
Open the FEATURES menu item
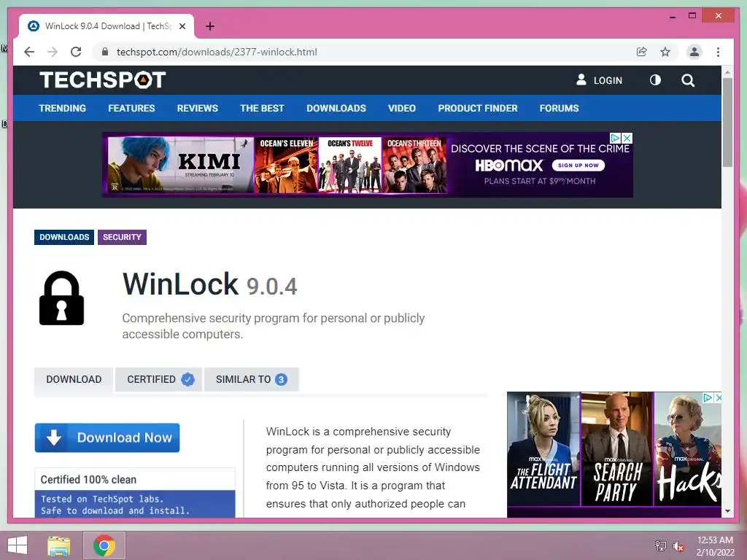131,108
